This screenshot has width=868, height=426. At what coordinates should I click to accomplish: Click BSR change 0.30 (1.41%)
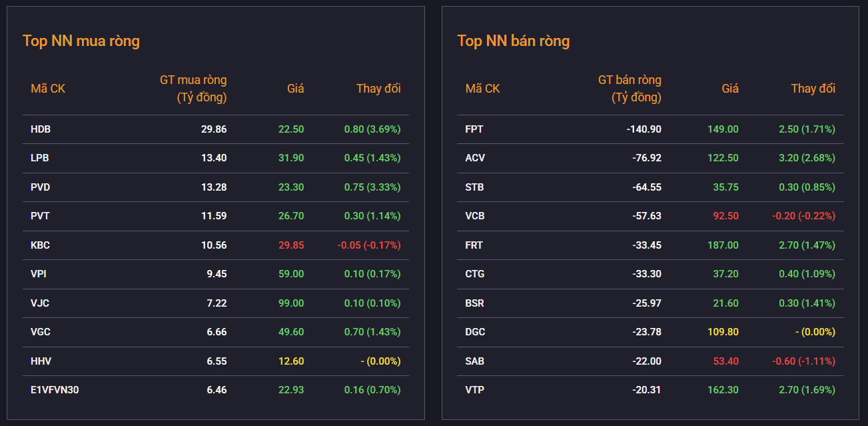pyautogui.click(x=807, y=303)
